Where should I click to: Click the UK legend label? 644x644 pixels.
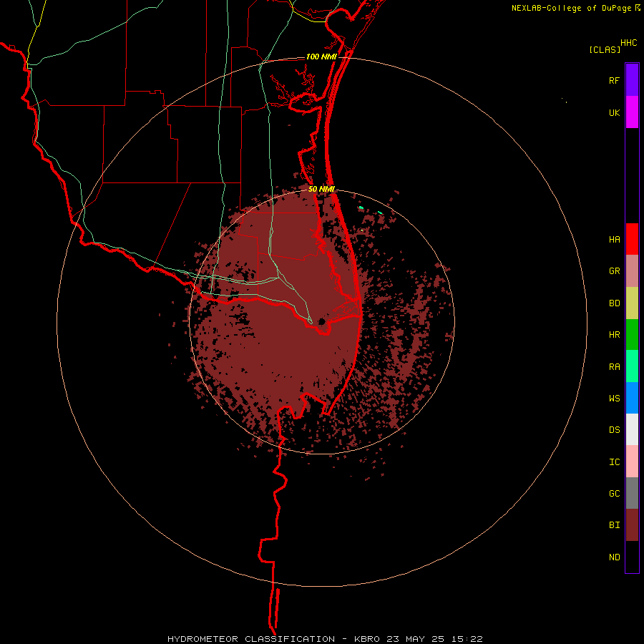614,112
